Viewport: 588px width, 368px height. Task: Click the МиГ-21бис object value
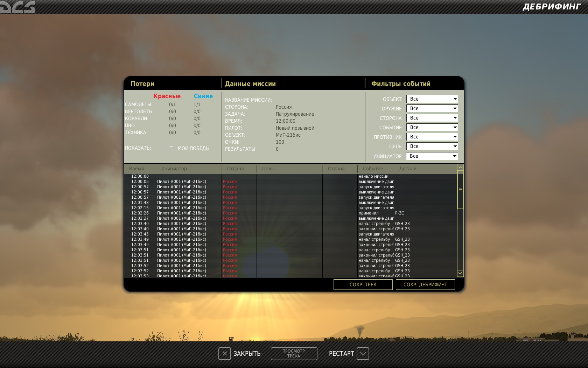(288, 135)
